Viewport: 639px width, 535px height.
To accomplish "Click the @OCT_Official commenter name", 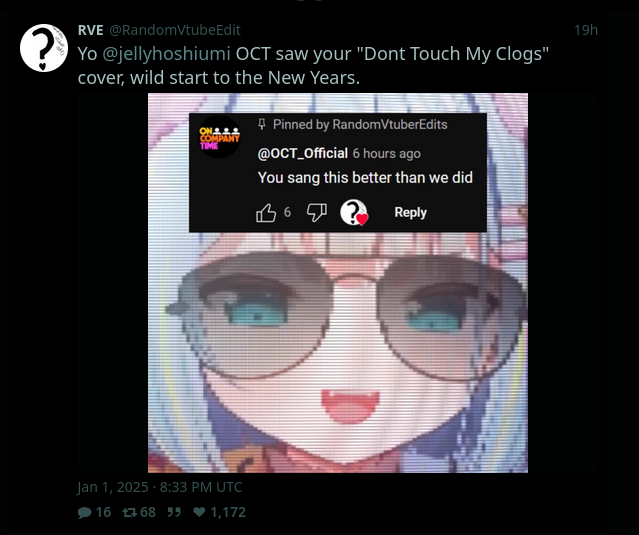I will [x=303, y=154].
